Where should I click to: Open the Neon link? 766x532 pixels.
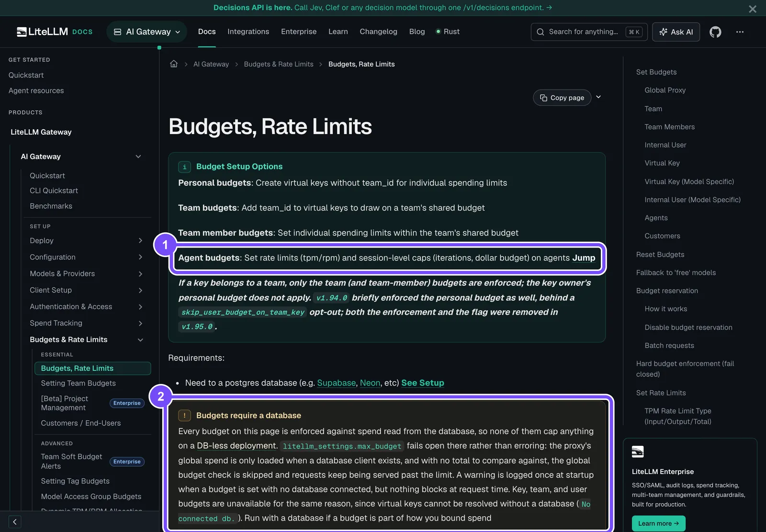[370, 383]
